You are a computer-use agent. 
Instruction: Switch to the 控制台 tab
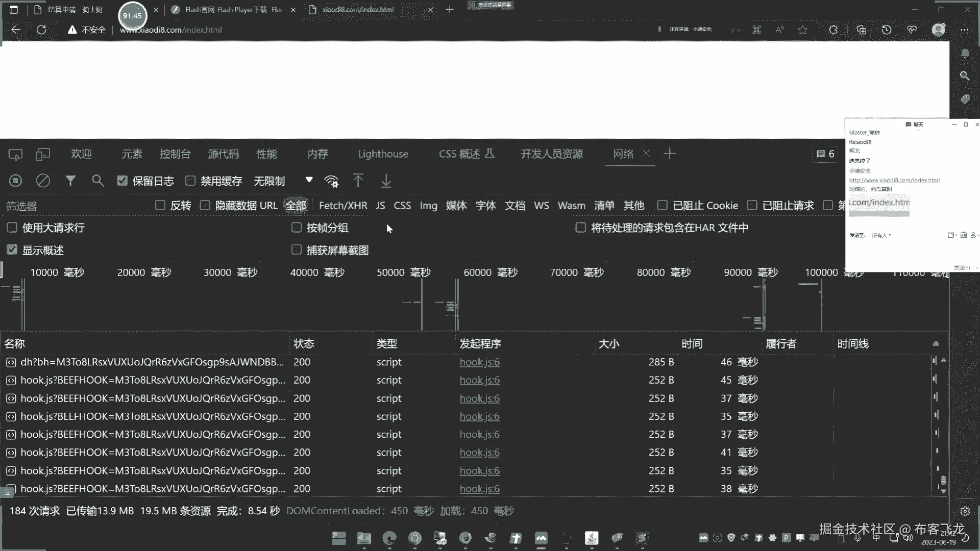(x=175, y=154)
